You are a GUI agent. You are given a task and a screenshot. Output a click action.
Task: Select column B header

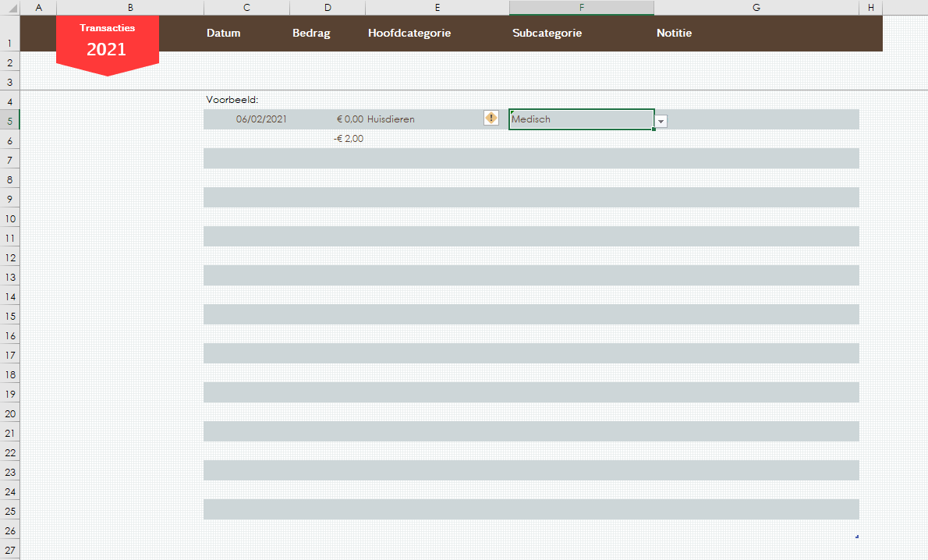(130, 8)
